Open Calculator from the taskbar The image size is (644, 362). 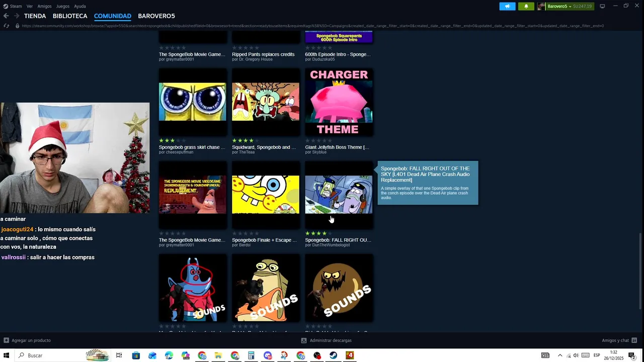click(251, 355)
